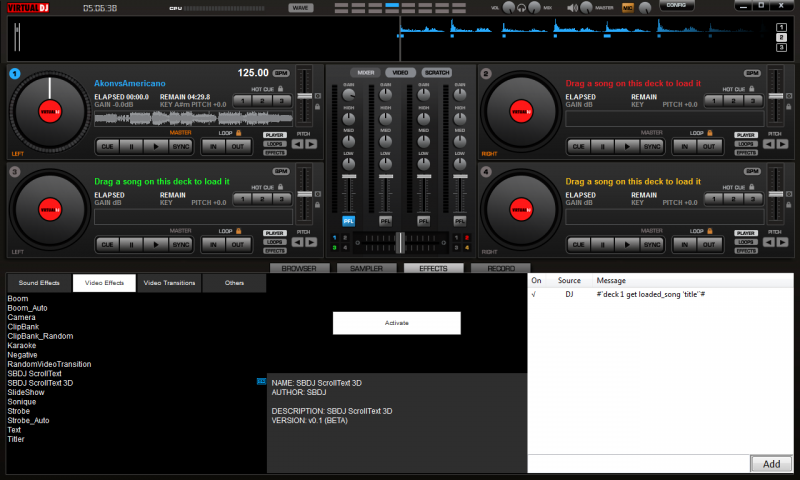Click the Add message button
The image size is (800, 480).
pos(771,464)
